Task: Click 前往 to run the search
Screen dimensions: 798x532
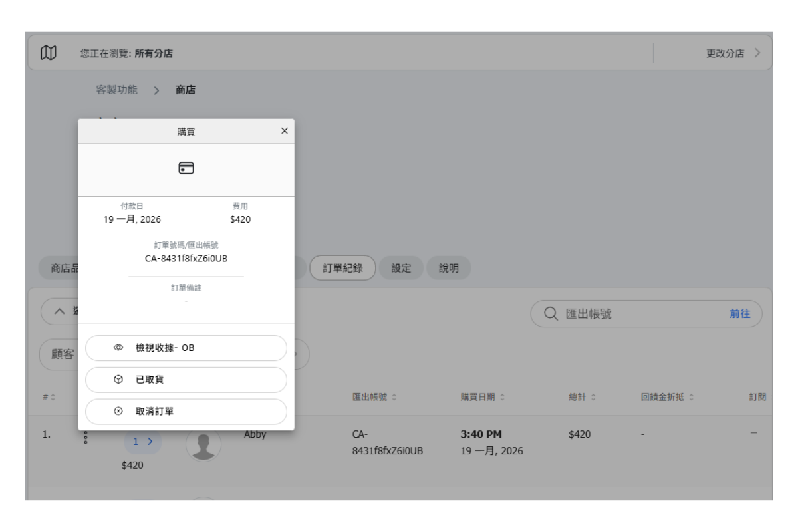Action: 739,313
